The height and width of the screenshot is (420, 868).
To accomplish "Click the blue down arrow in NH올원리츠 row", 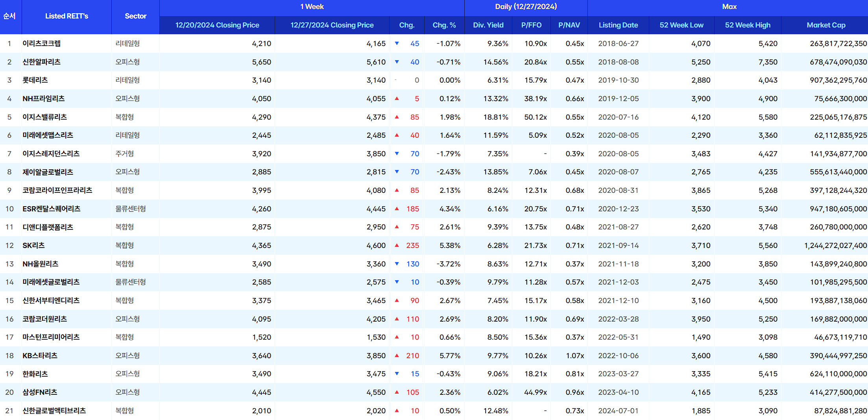I will (397, 264).
